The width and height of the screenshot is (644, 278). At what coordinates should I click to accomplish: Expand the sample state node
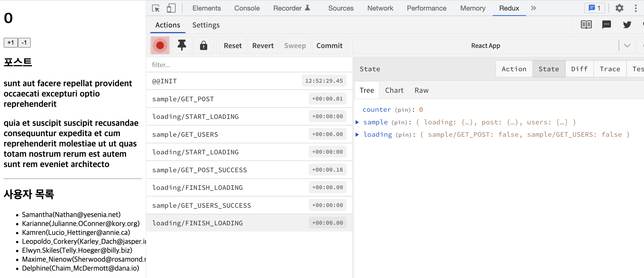[x=357, y=122]
